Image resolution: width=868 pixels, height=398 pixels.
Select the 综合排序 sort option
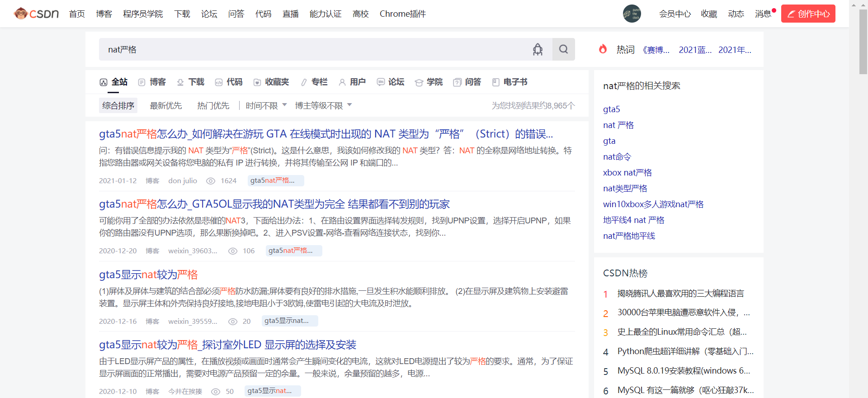point(118,105)
